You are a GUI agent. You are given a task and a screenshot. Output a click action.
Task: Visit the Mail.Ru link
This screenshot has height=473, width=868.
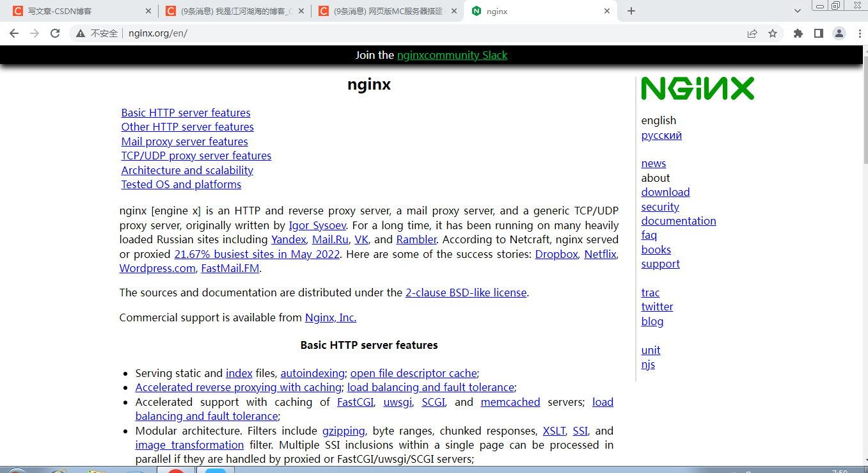[x=330, y=239]
